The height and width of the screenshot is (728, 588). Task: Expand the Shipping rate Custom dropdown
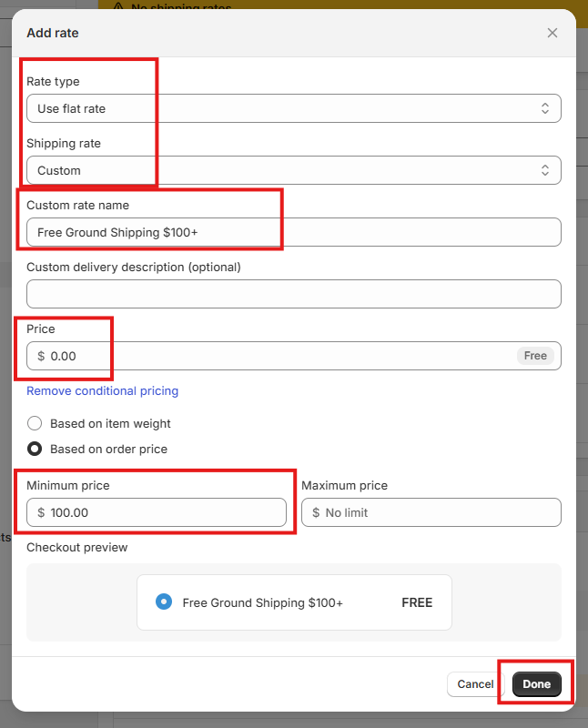293,170
